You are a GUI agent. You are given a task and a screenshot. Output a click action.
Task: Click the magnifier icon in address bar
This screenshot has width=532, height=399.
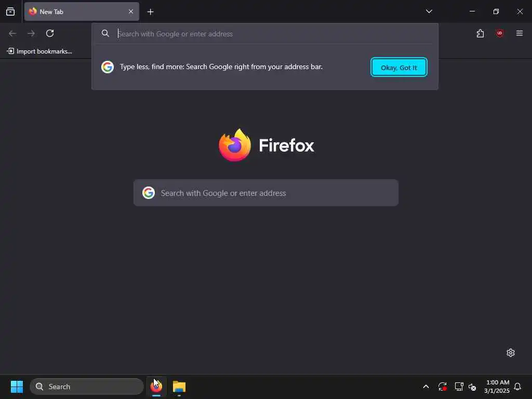105,33
